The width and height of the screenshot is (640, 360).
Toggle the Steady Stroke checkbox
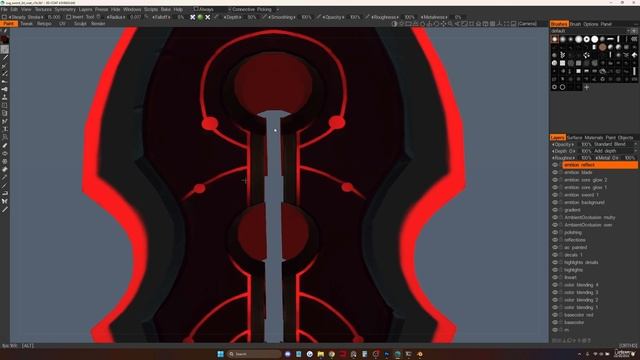(4, 17)
